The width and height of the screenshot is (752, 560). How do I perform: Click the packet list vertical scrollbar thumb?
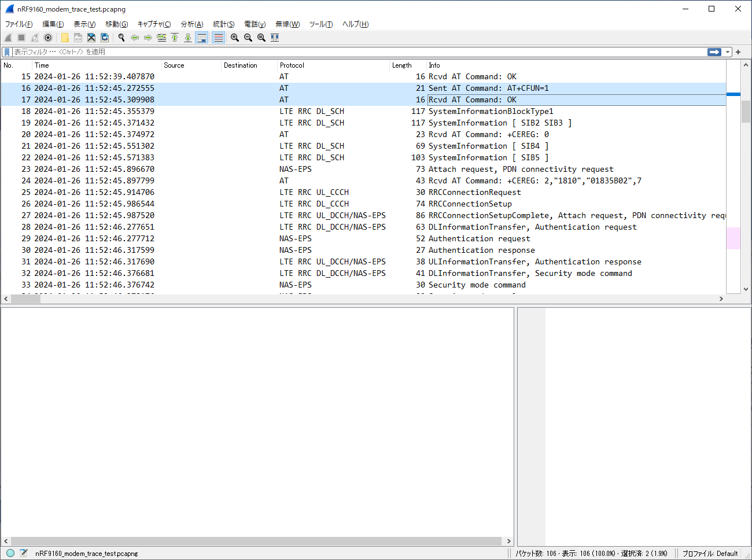[x=746, y=112]
